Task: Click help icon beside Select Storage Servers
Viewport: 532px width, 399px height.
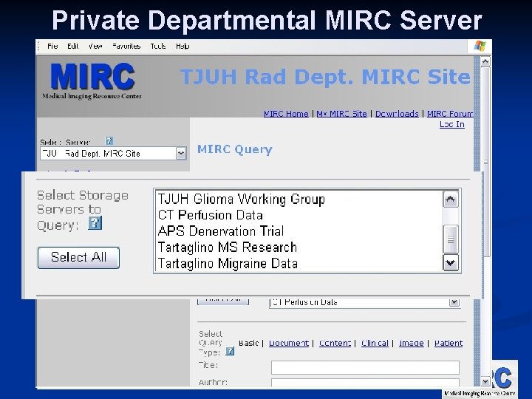Action: pos(95,223)
